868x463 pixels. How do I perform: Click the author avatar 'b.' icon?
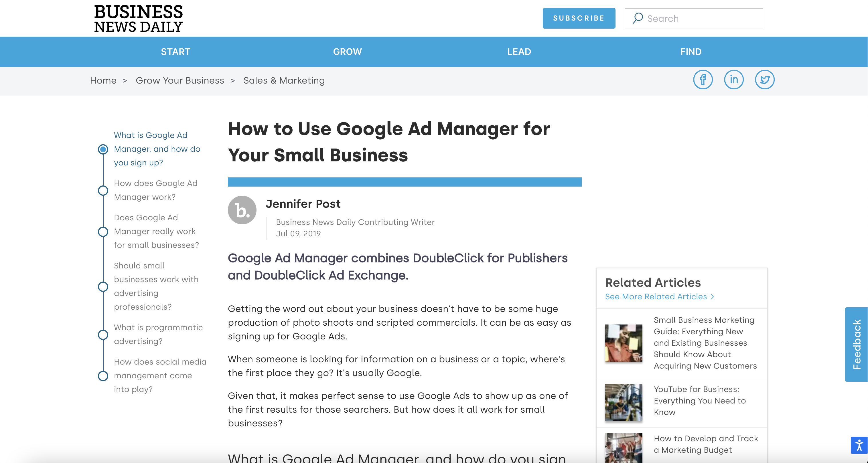(x=242, y=210)
